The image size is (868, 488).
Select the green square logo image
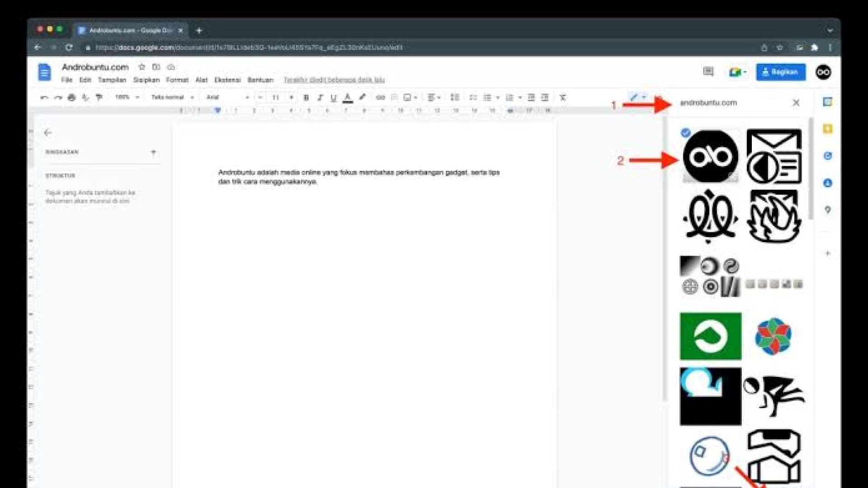tap(710, 336)
